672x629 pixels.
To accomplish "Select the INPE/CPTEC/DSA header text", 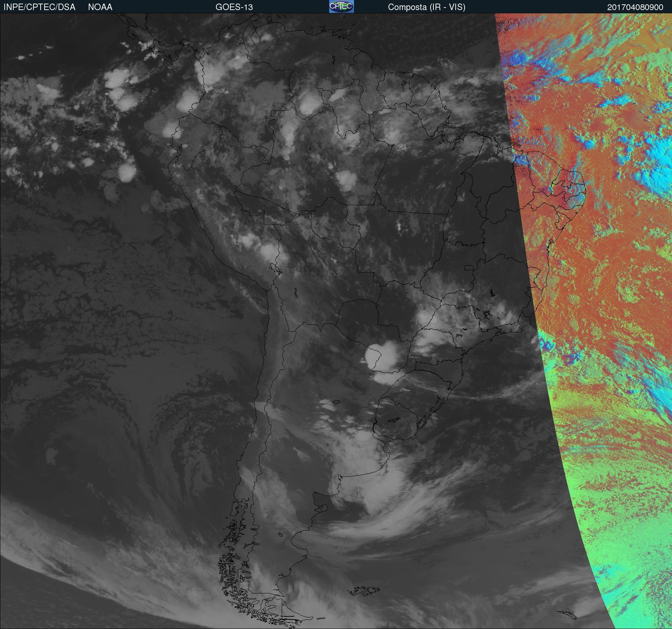I will [40, 7].
